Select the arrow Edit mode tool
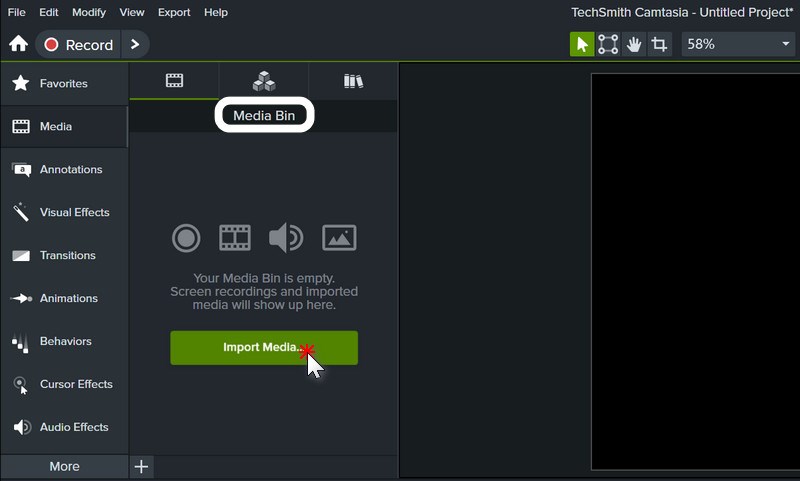The width and height of the screenshot is (800, 481). [x=581, y=44]
